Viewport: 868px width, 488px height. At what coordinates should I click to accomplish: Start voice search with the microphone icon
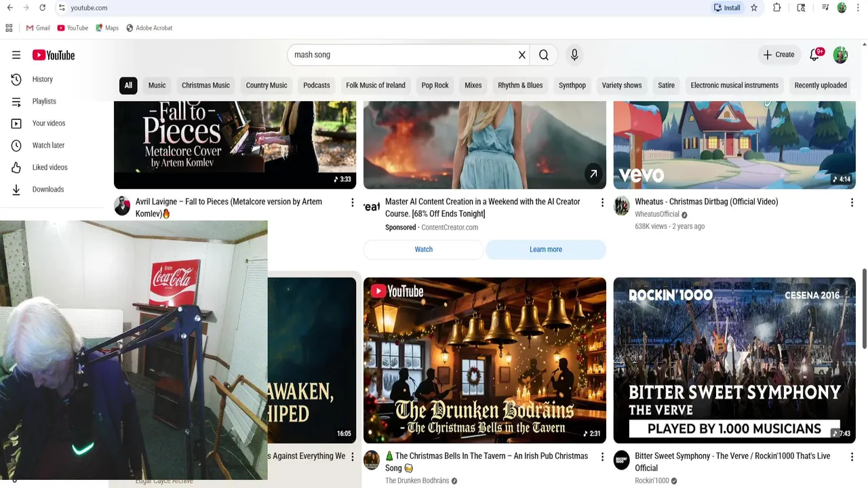click(x=574, y=55)
